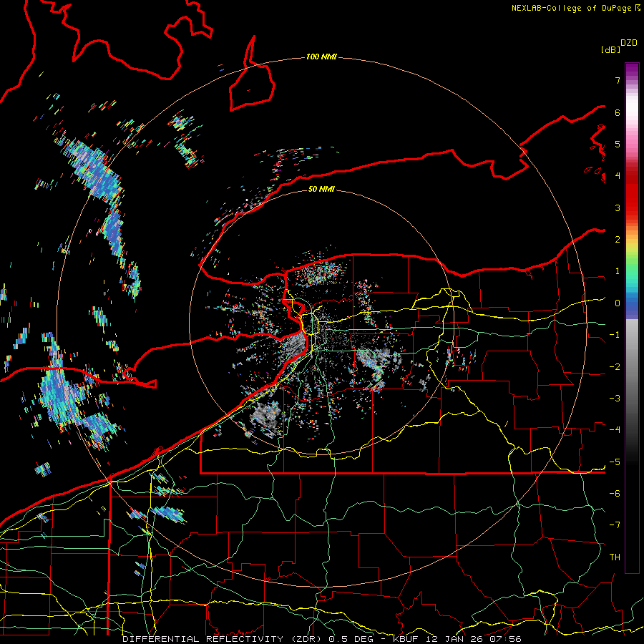Image resolution: width=644 pixels, height=644 pixels.
Task: Click the TH threshold label on legend
Action: tap(615, 557)
